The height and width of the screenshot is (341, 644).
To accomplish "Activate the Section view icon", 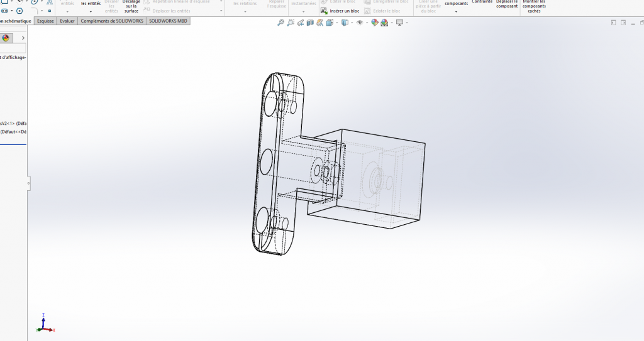I will tap(310, 23).
